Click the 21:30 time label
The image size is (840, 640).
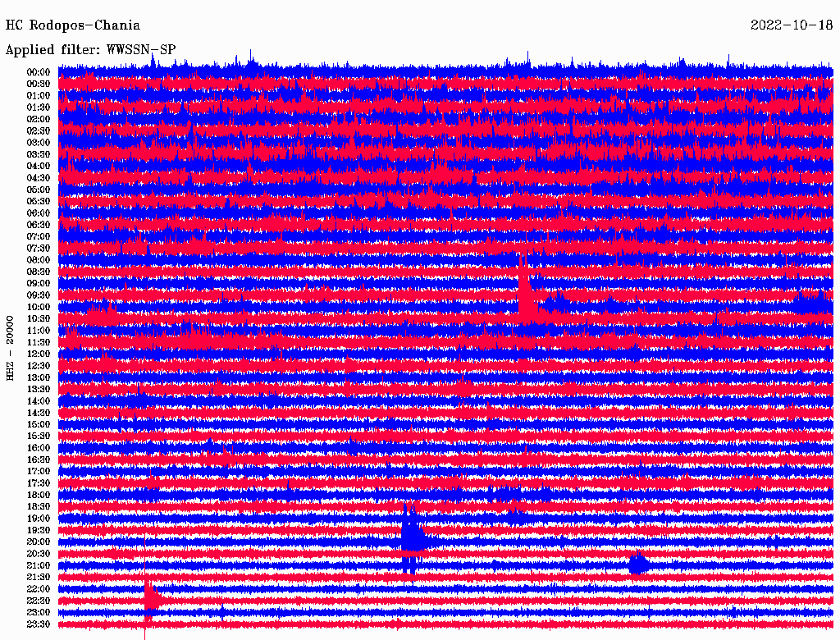pyautogui.click(x=39, y=578)
